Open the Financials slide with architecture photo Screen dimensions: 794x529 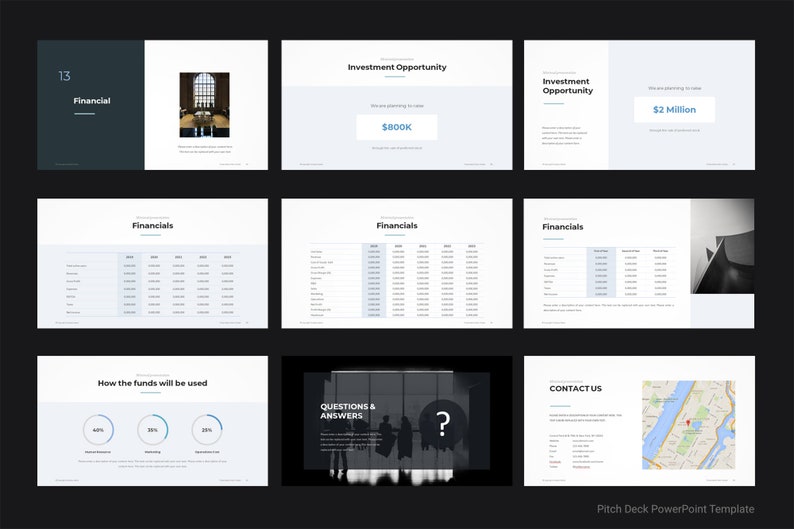[639, 263]
